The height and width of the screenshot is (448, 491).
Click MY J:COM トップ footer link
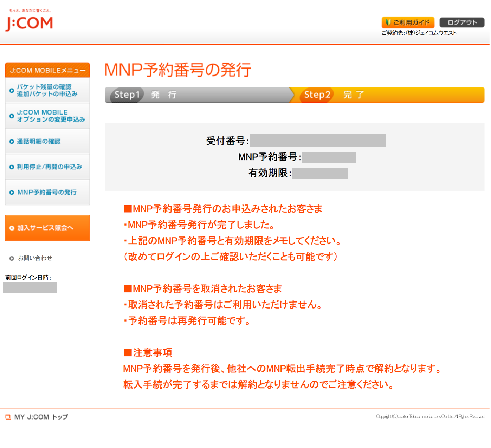(41, 417)
